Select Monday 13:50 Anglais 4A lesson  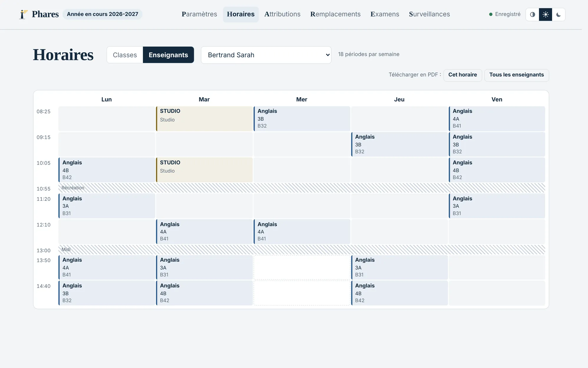[x=107, y=267]
